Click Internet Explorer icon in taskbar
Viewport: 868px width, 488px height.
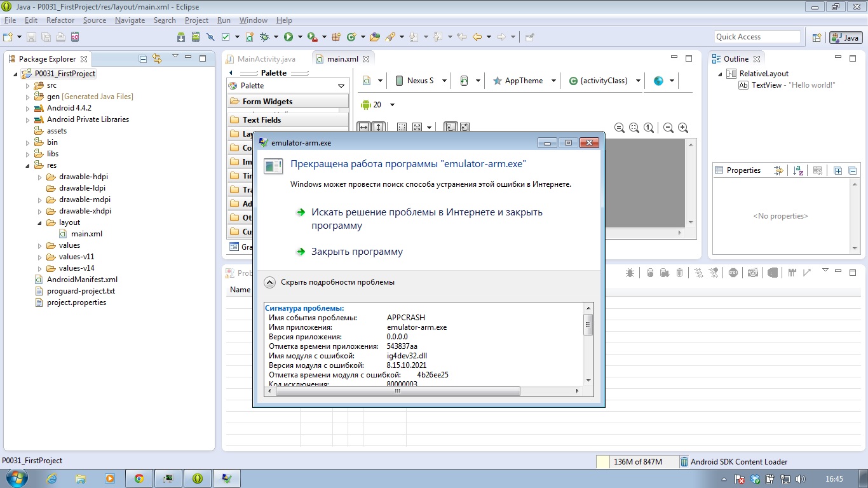pos(51,478)
